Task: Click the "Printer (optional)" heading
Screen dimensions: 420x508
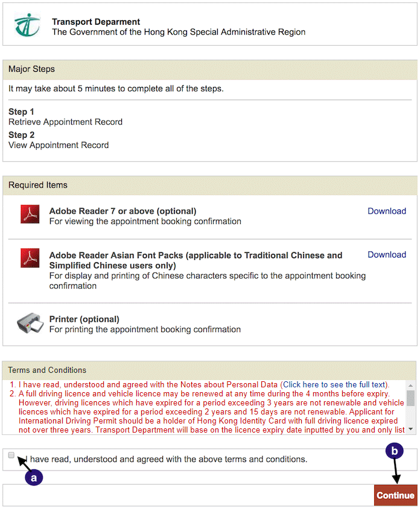Action: tap(84, 319)
